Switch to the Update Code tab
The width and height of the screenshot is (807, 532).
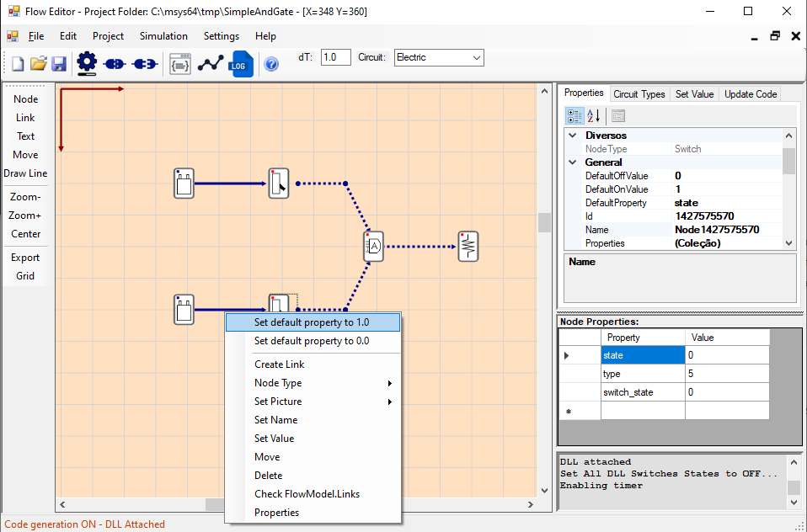[751, 94]
